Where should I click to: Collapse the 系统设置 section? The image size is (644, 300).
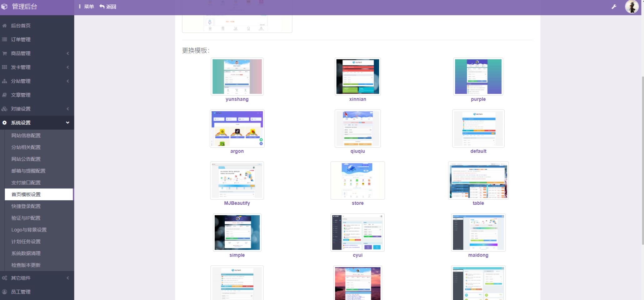[x=37, y=122]
